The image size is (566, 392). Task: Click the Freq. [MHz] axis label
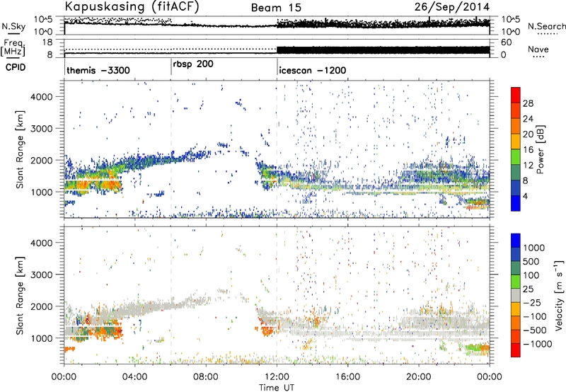point(13,47)
